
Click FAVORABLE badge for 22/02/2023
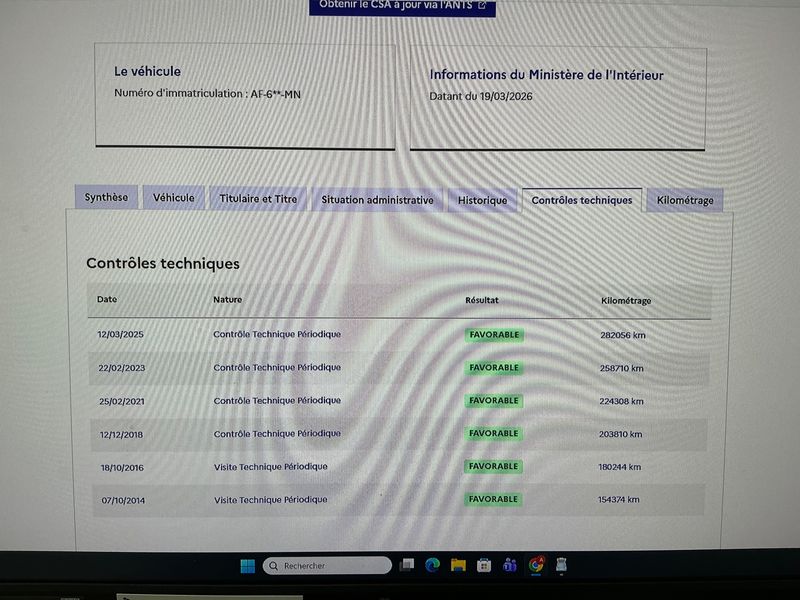(494, 368)
